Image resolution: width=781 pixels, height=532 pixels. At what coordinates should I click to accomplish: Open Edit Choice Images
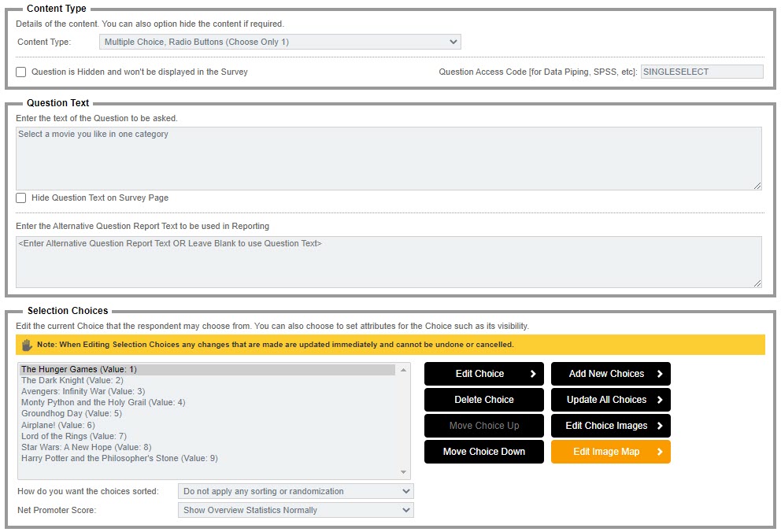[610, 426]
